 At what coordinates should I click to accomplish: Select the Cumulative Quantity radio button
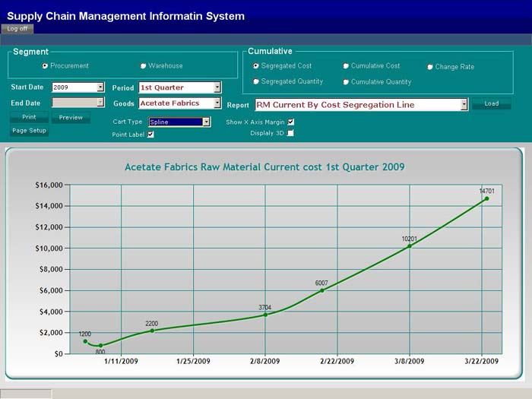coord(345,82)
